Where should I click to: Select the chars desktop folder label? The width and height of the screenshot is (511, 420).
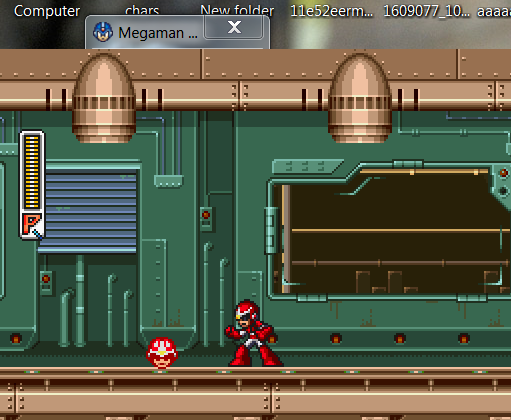click(x=142, y=10)
